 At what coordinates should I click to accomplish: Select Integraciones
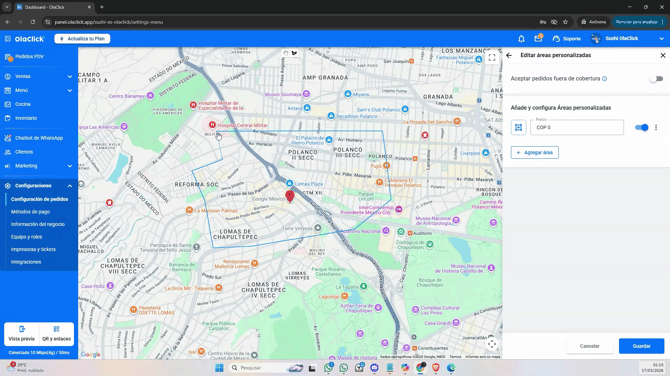(26, 262)
